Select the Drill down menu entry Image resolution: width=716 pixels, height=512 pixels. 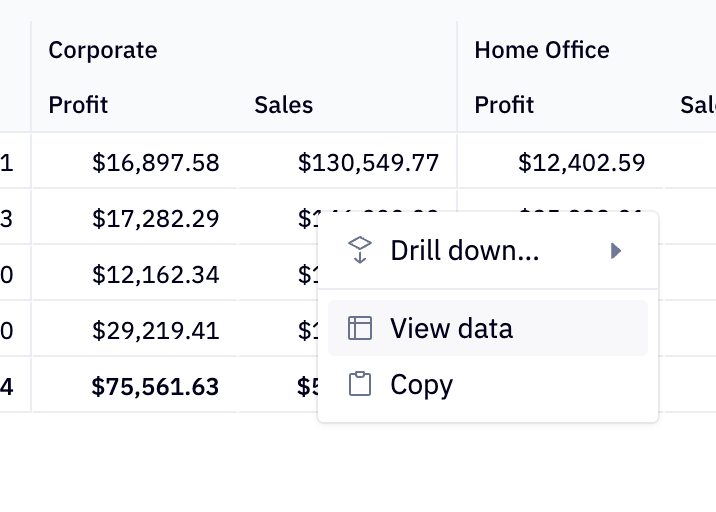464,250
